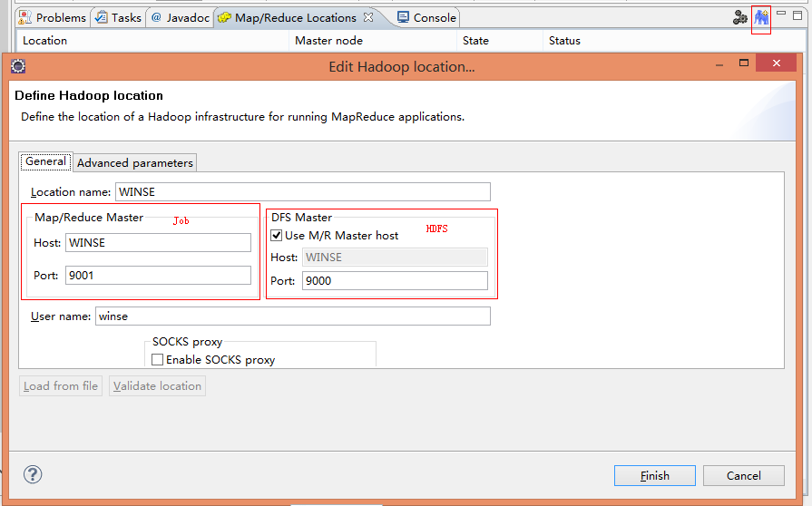Open the Problems tab
Screen dimensions: 812x506
point(54,17)
